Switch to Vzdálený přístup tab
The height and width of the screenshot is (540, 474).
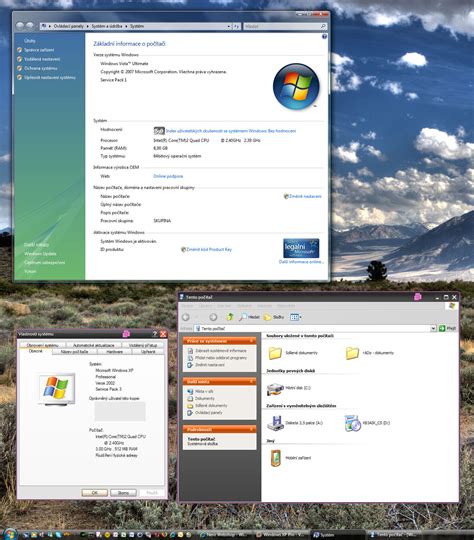pos(143,345)
